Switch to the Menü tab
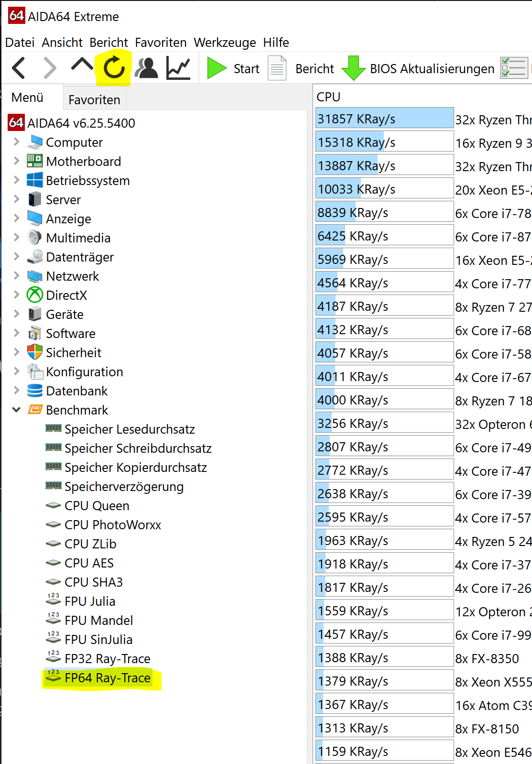Viewport: 532px width, 764px height. pyautogui.click(x=27, y=98)
